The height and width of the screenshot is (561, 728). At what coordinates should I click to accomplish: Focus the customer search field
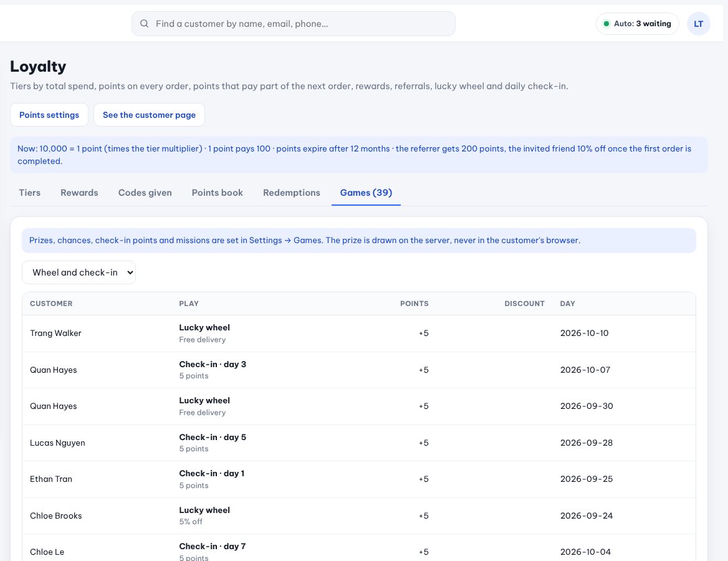click(x=294, y=24)
